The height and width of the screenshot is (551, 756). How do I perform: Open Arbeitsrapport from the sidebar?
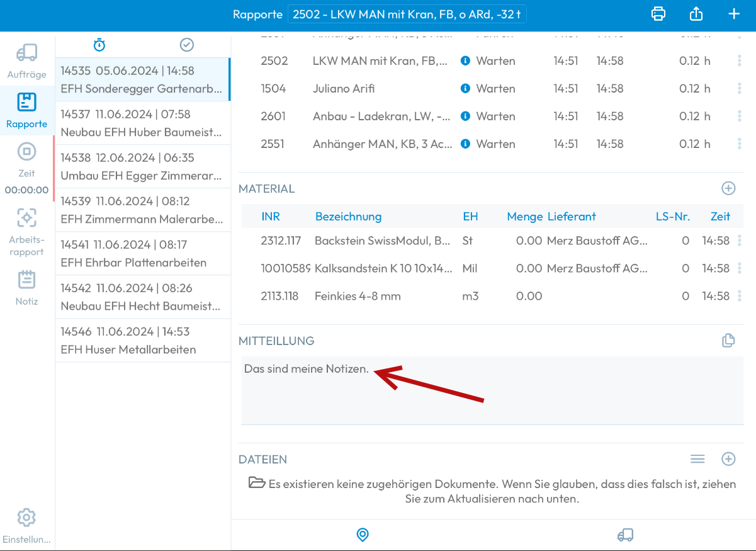click(x=27, y=232)
